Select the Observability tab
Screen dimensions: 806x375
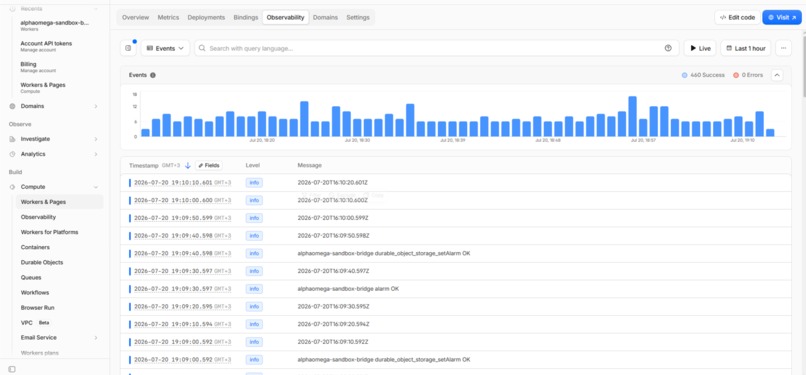(x=285, y=17)
